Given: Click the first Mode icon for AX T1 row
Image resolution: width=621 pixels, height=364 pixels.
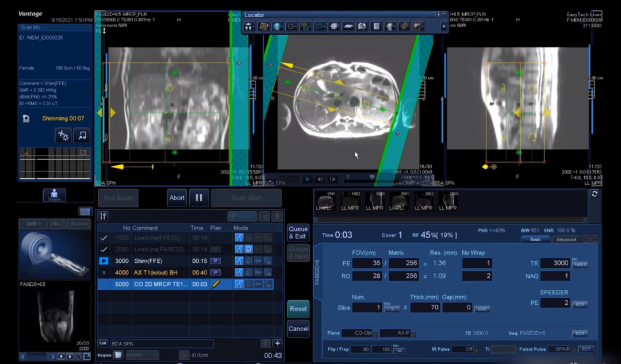Looking at the screenshot, I should 239,273.
